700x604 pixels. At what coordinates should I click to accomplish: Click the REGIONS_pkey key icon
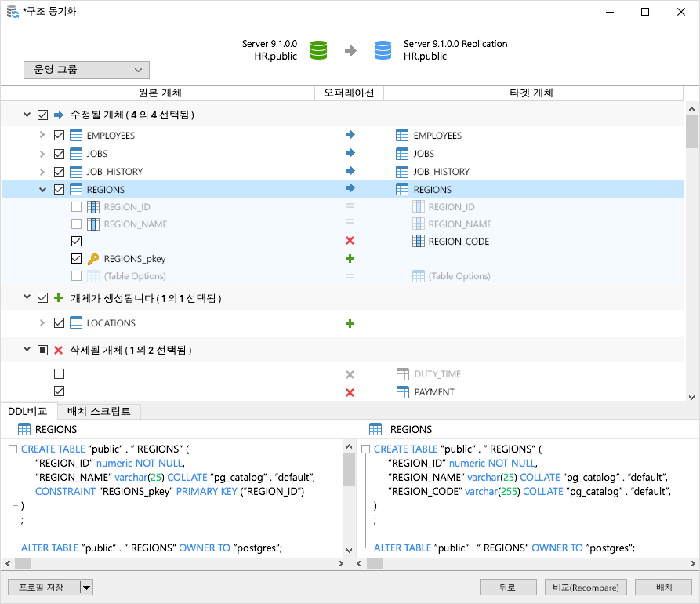pyautogui.click(x=93, y=259)
